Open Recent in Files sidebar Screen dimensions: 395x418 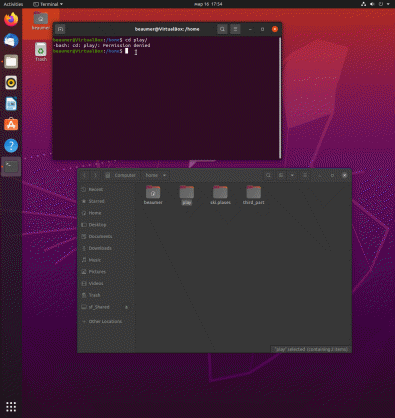point(106,189)
